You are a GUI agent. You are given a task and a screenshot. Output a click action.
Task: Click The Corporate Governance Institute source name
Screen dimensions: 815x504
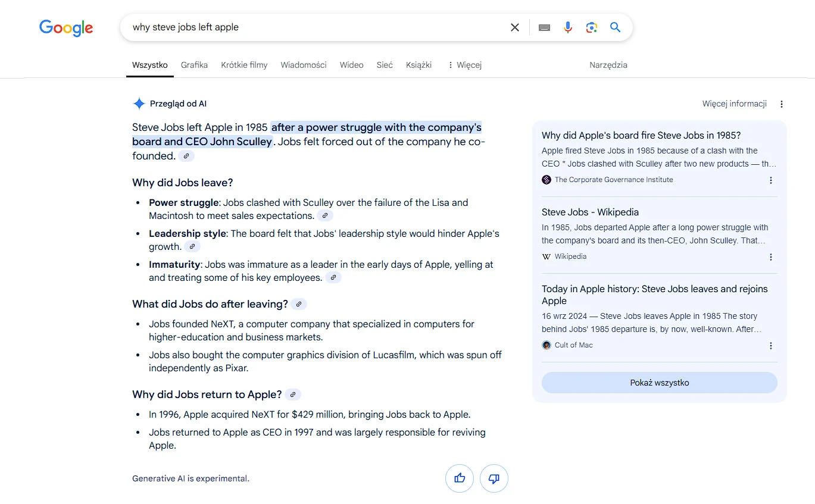coord(614,180)
